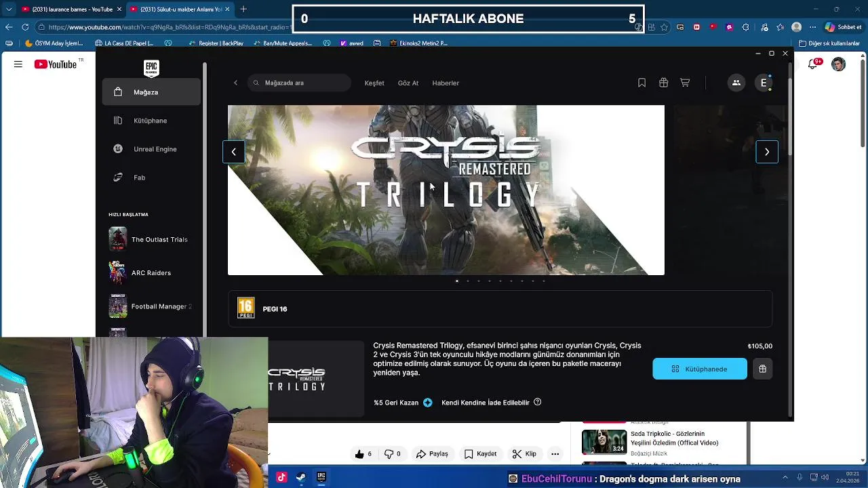Screen dimensions: 868x488
Task: Reload the browser page
Action: (25, 27)
